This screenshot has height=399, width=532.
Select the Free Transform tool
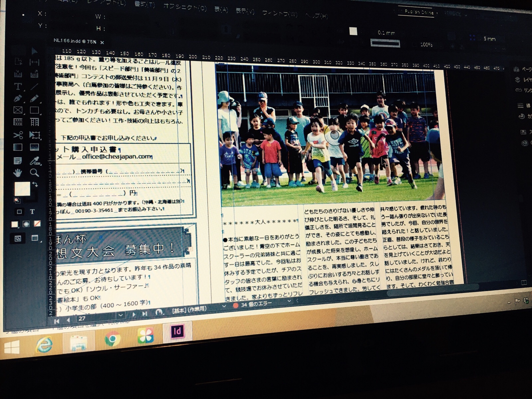(x=35, y=135)
